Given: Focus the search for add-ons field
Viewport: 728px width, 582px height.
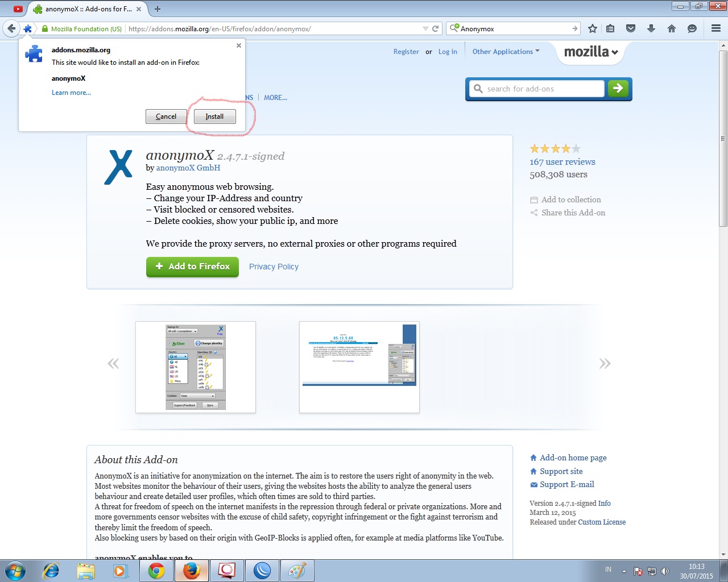Looking at the screenshot, I should [x=537, y=89].
